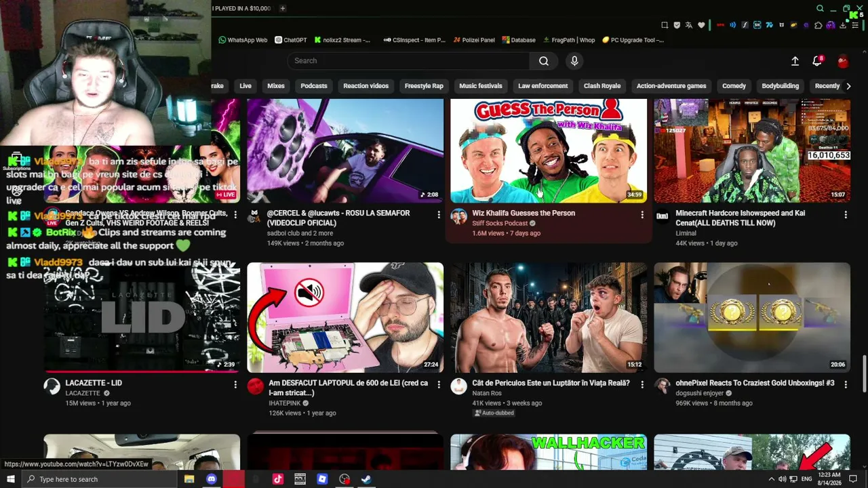868x488 pixels.
Task: Click the IHATEPINK channel avatar
Action: (256, 386)
